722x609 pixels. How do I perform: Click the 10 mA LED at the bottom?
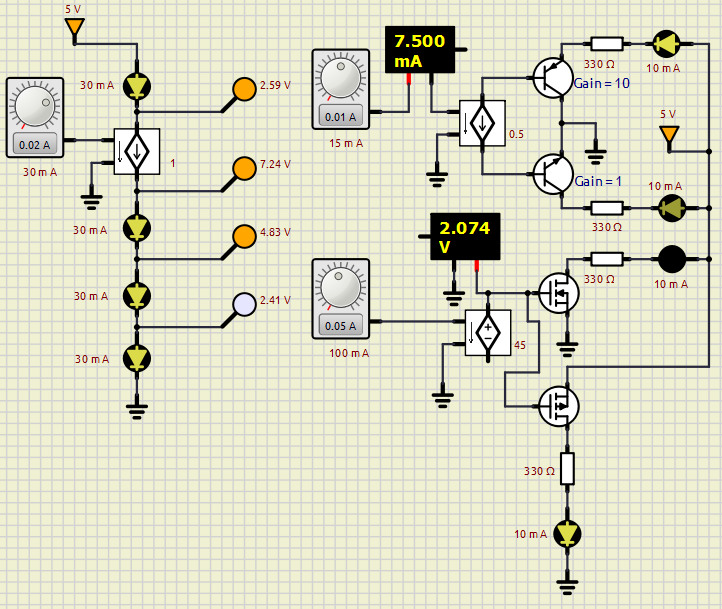point(567,534)
